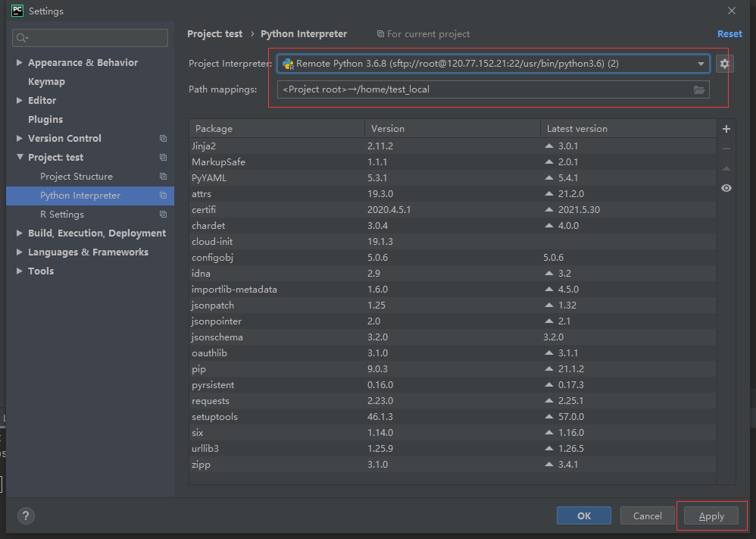Expand Build, Execution, Deployment arrow
Viewport: 756px width, 539px height.
point(19,233)
